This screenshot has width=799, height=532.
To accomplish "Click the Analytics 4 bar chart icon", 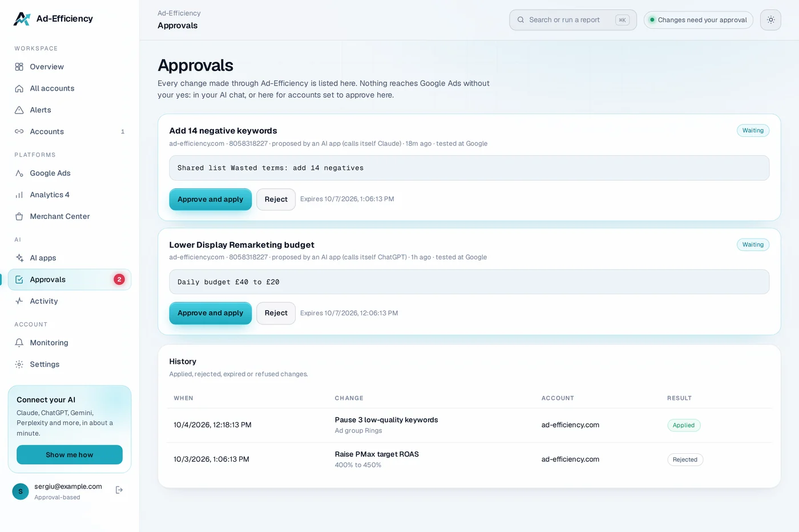I will 19,195.
